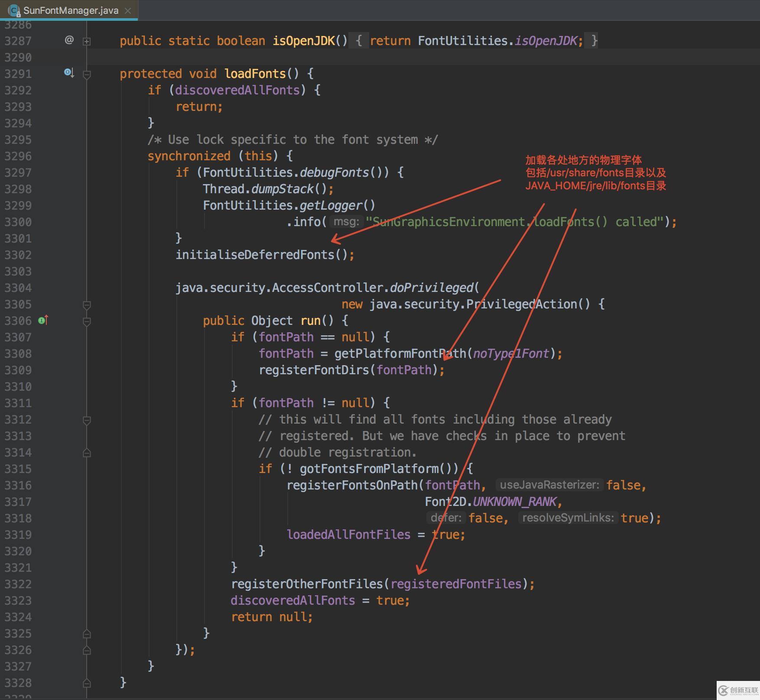Image resolution: width=760 pixels, height=700 pixels.
Task: Click the getLogger() call on line 3299
Action: 338,205
